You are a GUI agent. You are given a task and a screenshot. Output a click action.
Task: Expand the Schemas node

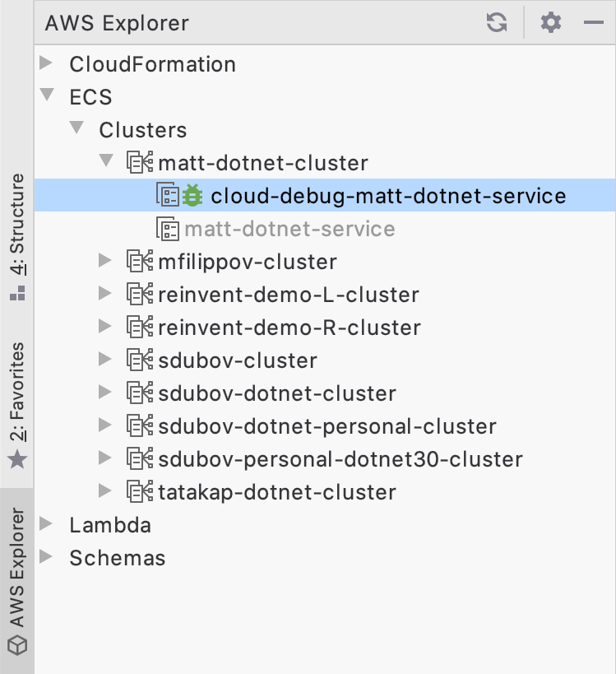pyautogui.click(x=46, y=556)
